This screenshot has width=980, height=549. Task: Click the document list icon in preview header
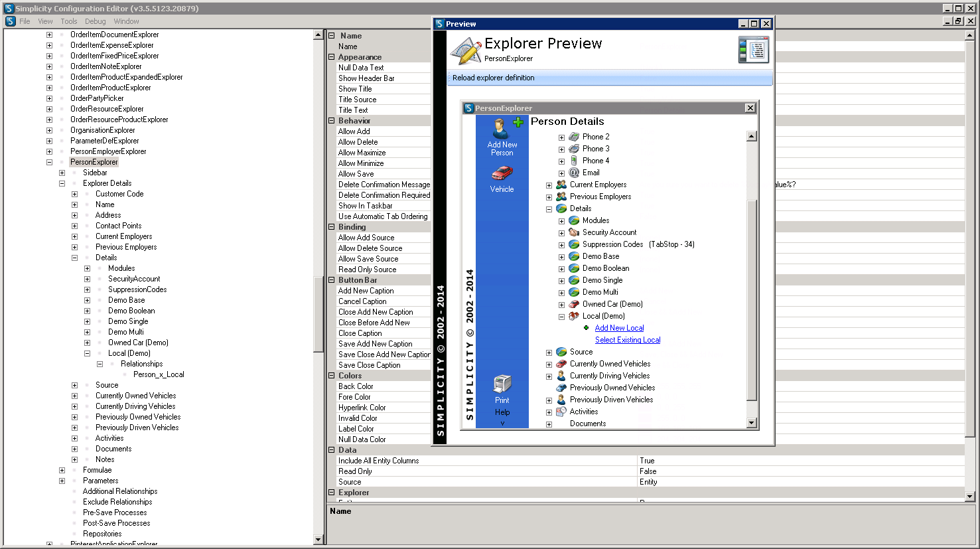point(754,50)
